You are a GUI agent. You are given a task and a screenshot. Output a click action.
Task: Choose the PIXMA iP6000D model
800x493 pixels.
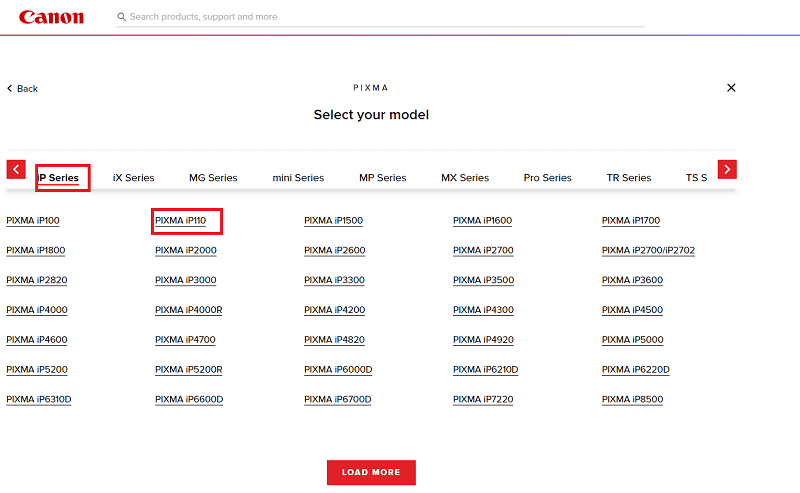pos(338,369)
